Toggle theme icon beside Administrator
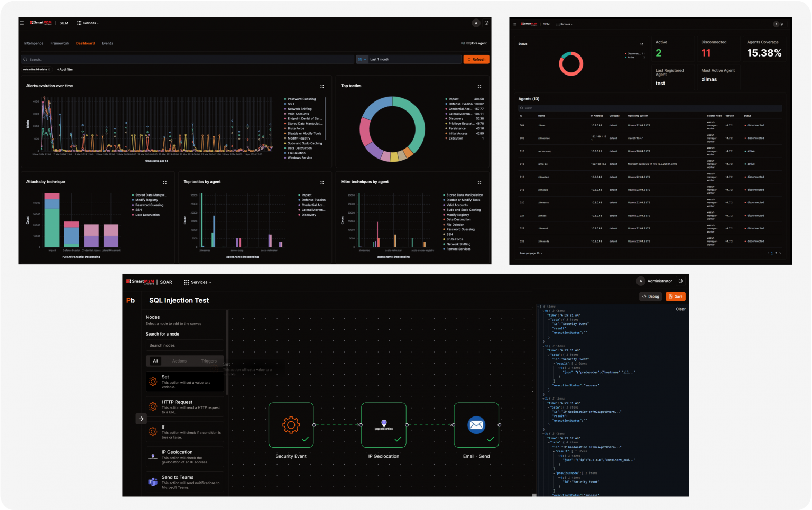The image size is (812, 510). [x=681, y=281]
